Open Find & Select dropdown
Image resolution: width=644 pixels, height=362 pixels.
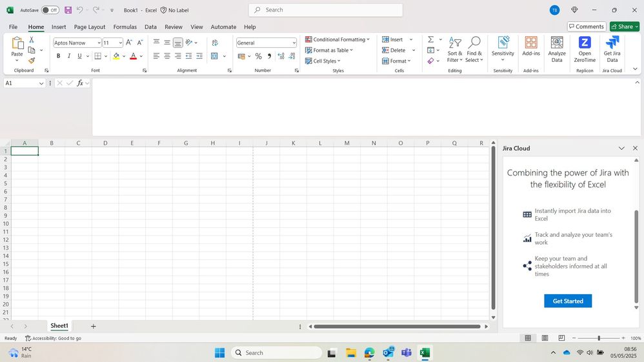click(x=474, y=50)
